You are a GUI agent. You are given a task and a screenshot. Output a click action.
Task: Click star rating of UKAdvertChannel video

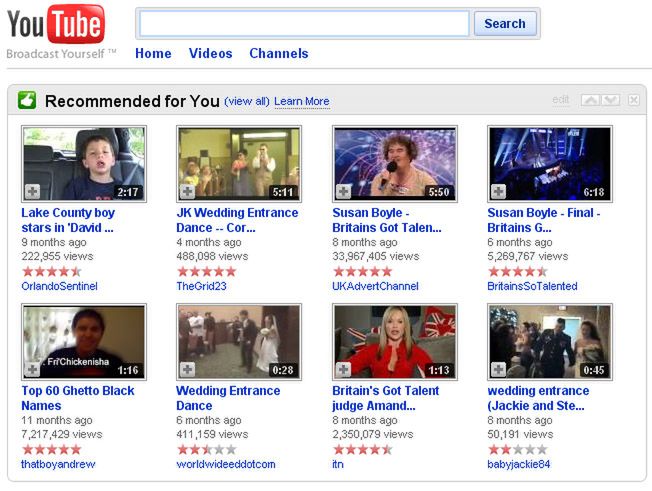click(x=363, y=272)
